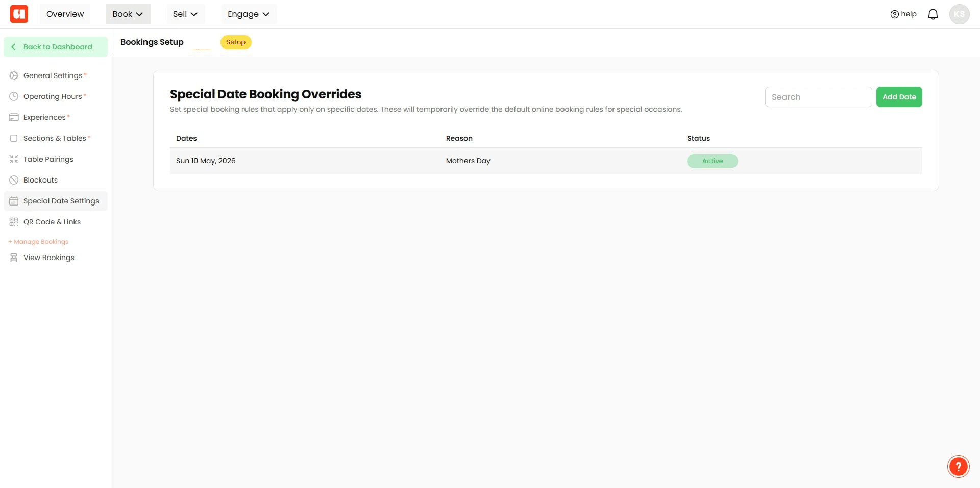
Task: Click the help link in the top bar
Action: pos(903,14)
